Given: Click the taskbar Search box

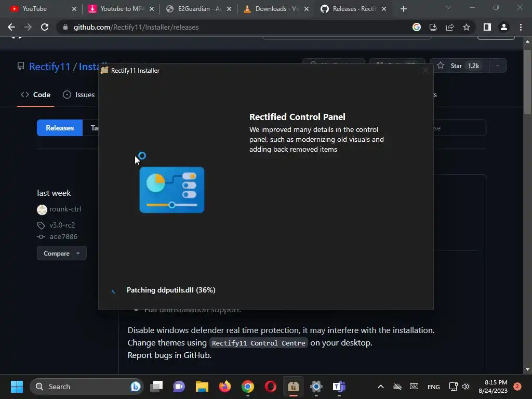Looking at the screenshot, I should pyautogui.click(x=87, y=387).
